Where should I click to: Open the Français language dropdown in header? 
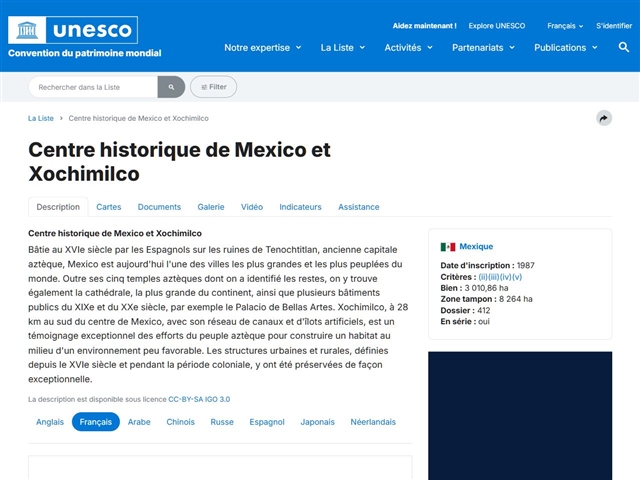click(x=565, y=26)
